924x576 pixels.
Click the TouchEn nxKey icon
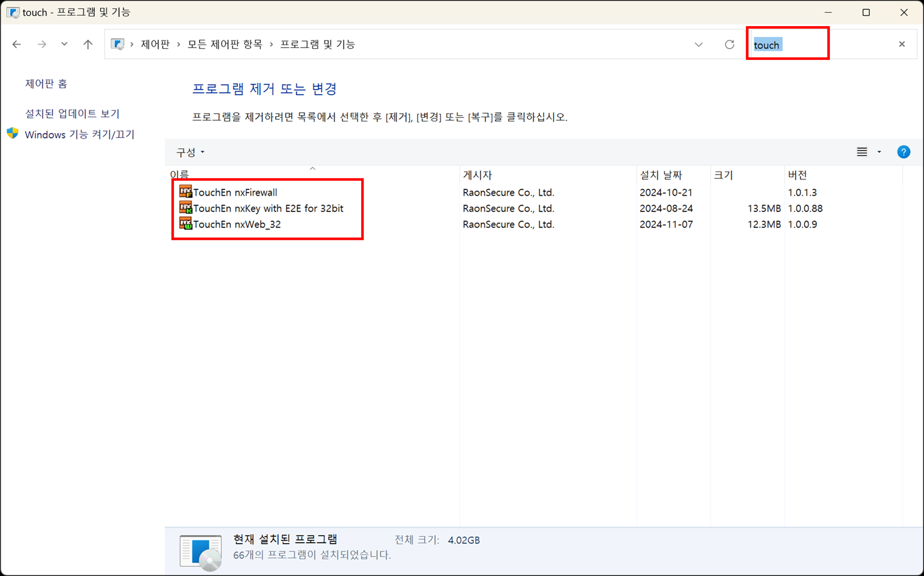coord(185,208)
